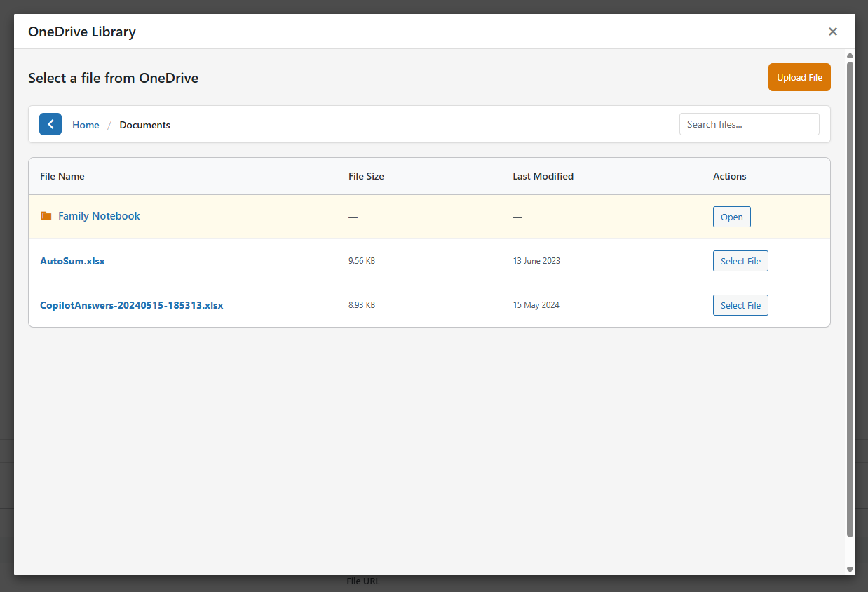
Task: Click the Family Notebook folder name link
Action: 99,215
